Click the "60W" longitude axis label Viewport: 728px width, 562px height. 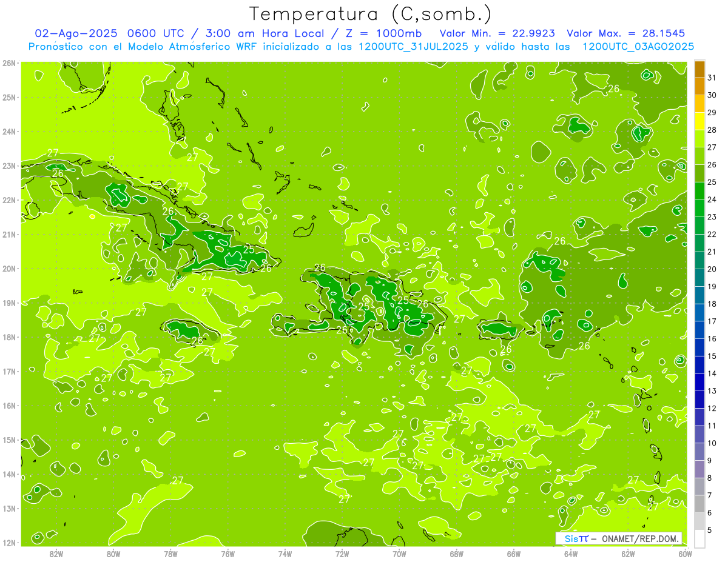[x=685, y=554]
